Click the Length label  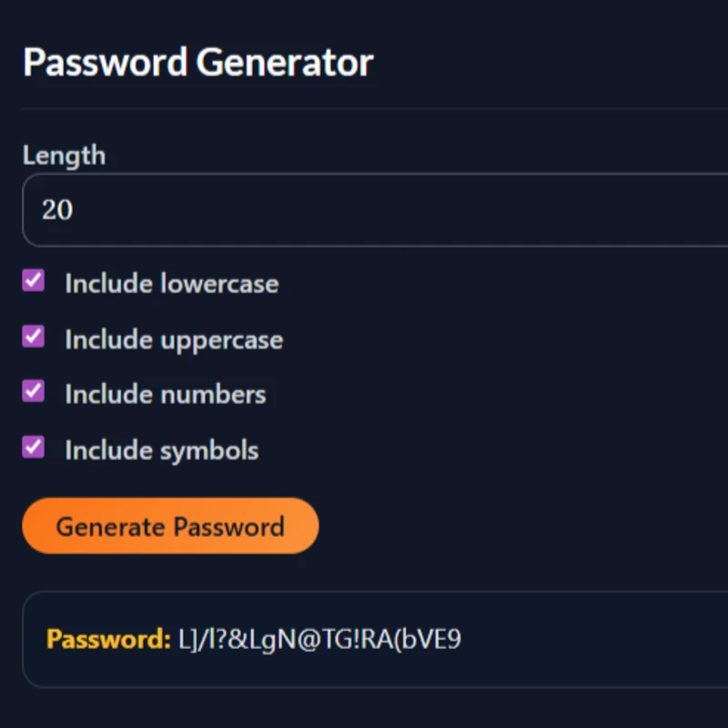point(64,156)
